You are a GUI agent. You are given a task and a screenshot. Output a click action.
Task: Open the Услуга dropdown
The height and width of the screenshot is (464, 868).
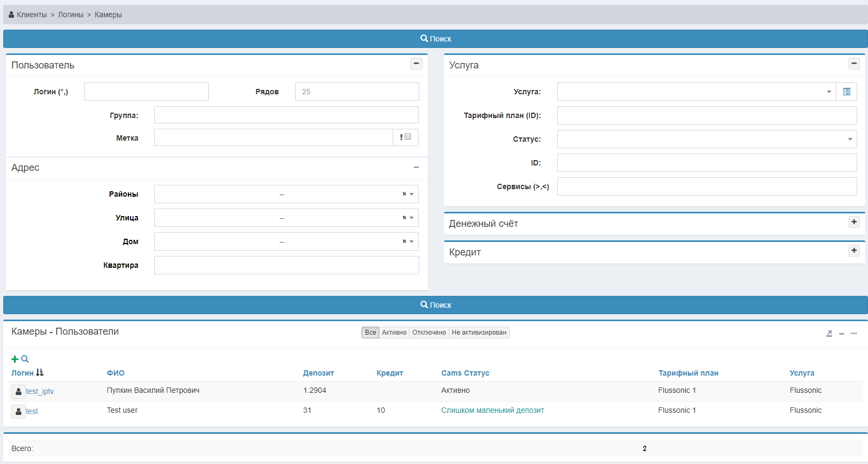696,92
